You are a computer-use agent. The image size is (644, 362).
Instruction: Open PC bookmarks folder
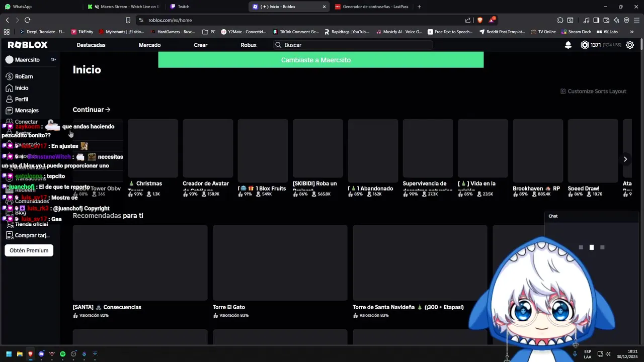click(x=209, y=32)
